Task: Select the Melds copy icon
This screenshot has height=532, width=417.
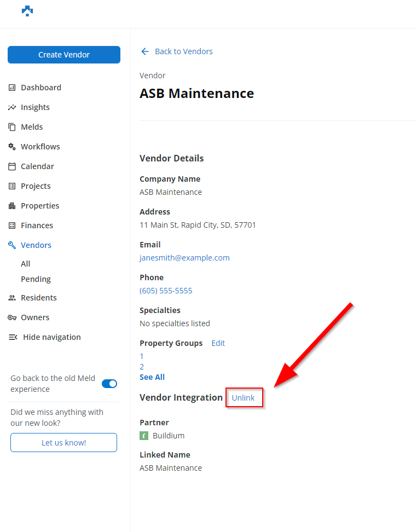Action: coord(12,127)
